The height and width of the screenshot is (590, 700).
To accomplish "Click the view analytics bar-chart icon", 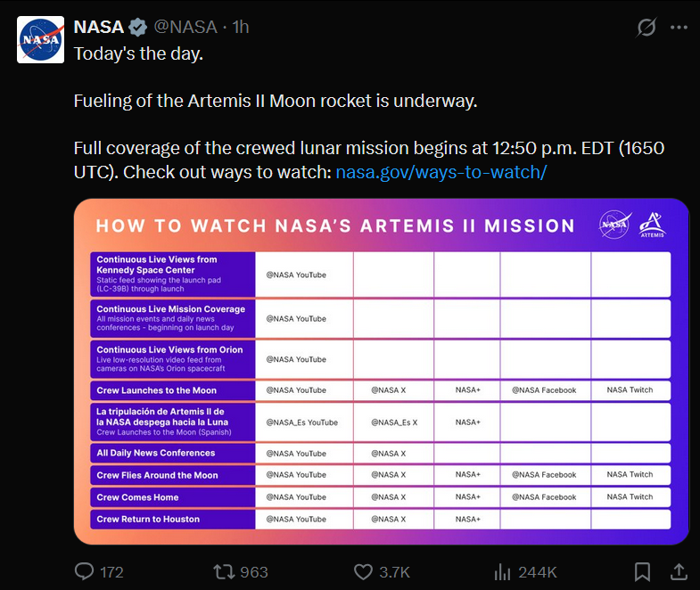I will click(x=502, y=570).
